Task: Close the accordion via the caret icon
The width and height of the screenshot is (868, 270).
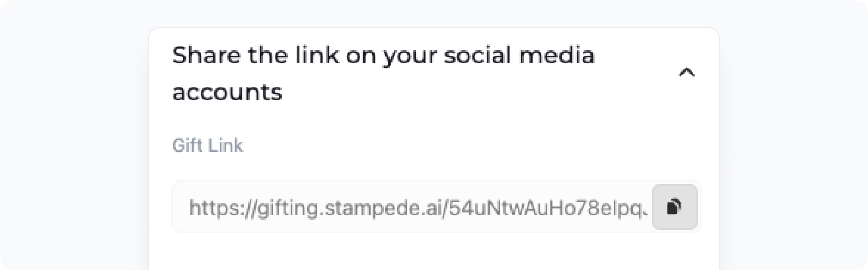Action: 687,72
